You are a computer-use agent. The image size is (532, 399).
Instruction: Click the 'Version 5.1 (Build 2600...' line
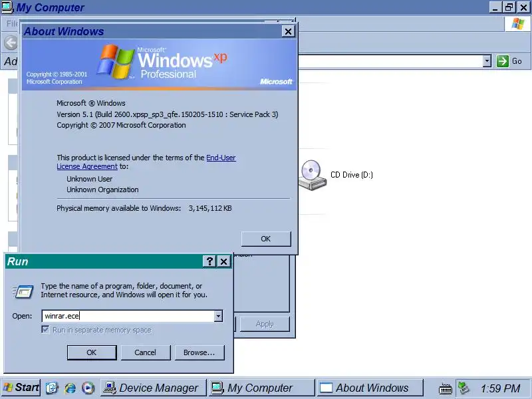168,114
